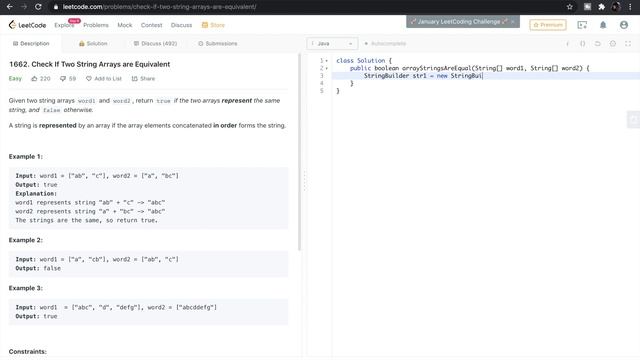Viewport: 640px width, 360px height.
Task: Toggle the Autocomplete option
Action: 385,43
